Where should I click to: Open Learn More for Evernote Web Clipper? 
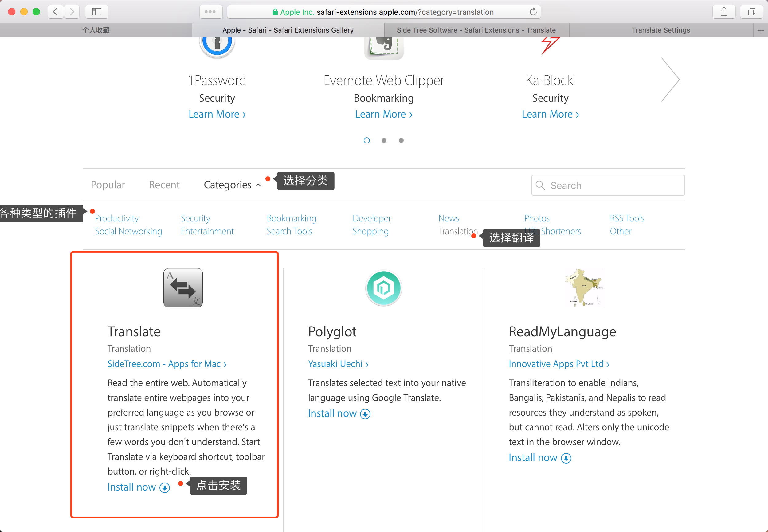[x=384, y=114]
